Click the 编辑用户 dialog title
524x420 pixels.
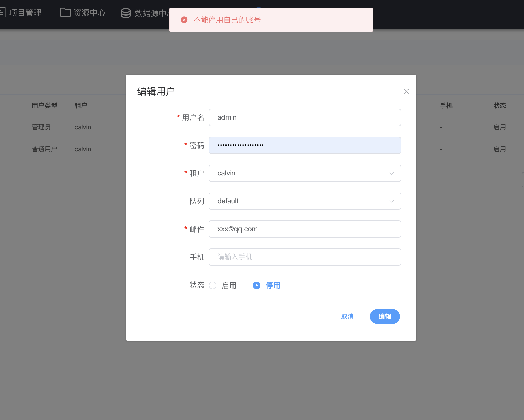(156, 92)
